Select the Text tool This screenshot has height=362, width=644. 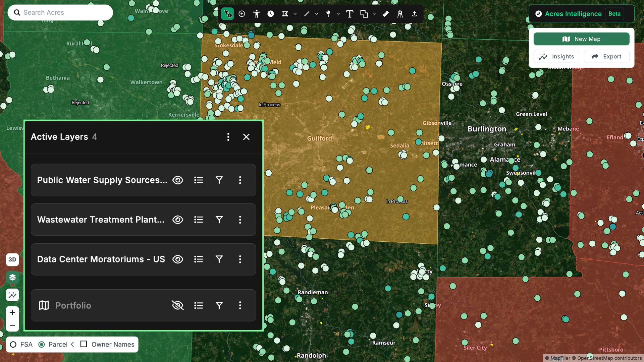(x=350, y=14)
